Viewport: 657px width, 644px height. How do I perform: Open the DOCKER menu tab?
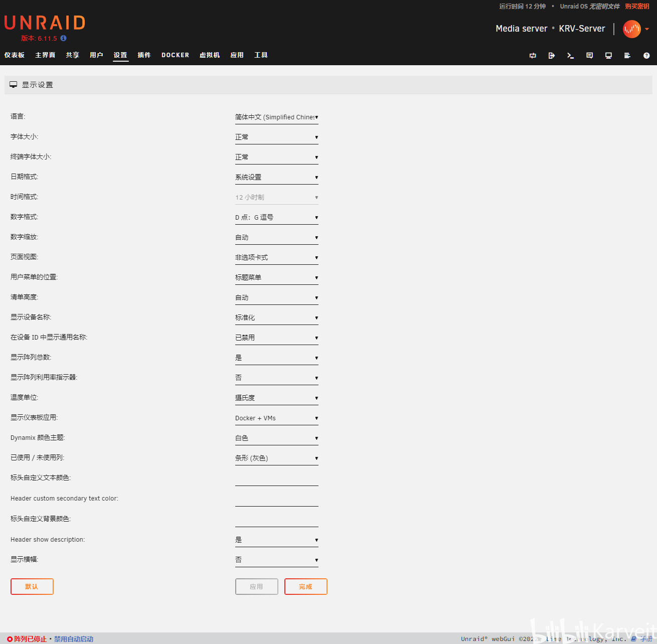pyautogui.click(x=176, y=55)
